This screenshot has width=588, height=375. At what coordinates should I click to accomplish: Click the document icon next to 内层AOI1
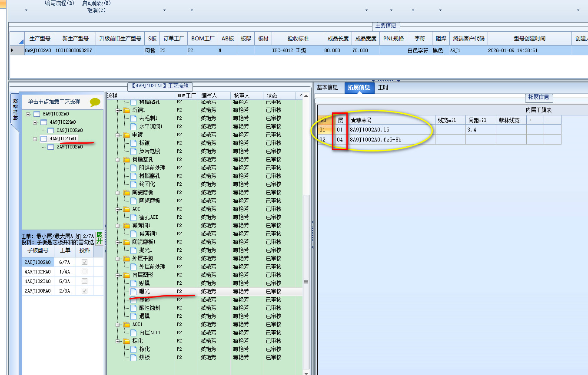tap(133, 333)
